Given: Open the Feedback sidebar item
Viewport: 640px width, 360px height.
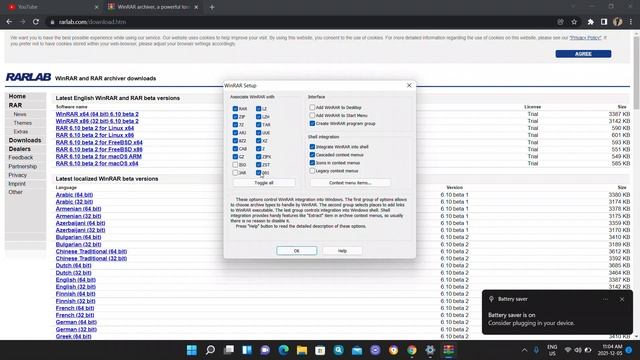Looking at the screenshot, I should [21, 158].
